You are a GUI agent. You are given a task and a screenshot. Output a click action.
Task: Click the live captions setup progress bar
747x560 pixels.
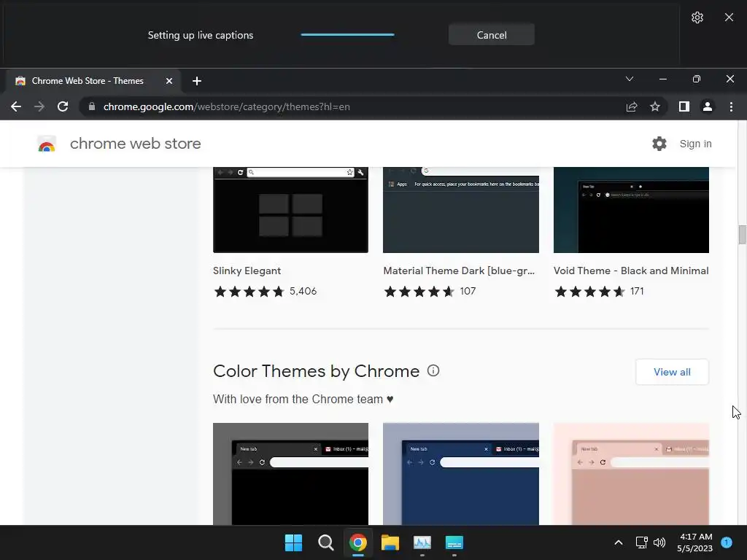coord(348,35)
